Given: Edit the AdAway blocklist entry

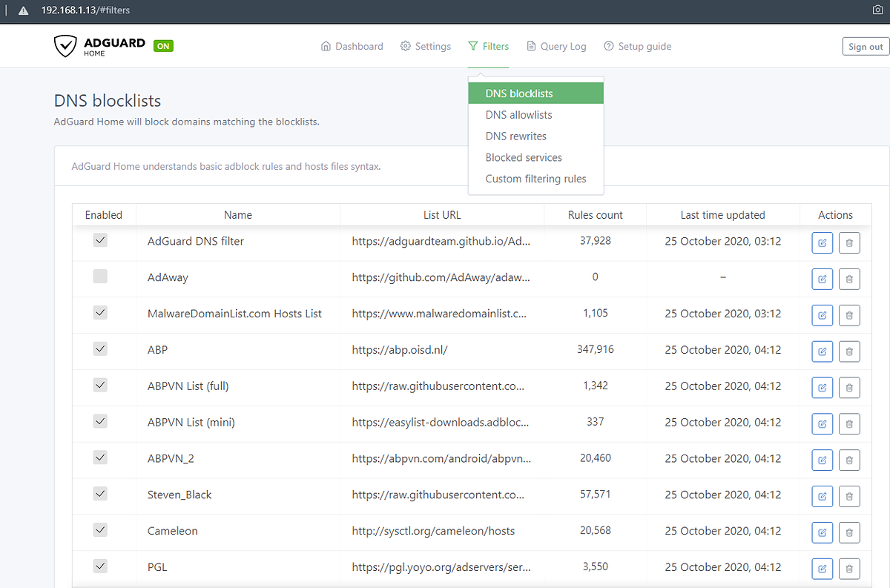Looking at the screenshot, I should coord(822,279).
